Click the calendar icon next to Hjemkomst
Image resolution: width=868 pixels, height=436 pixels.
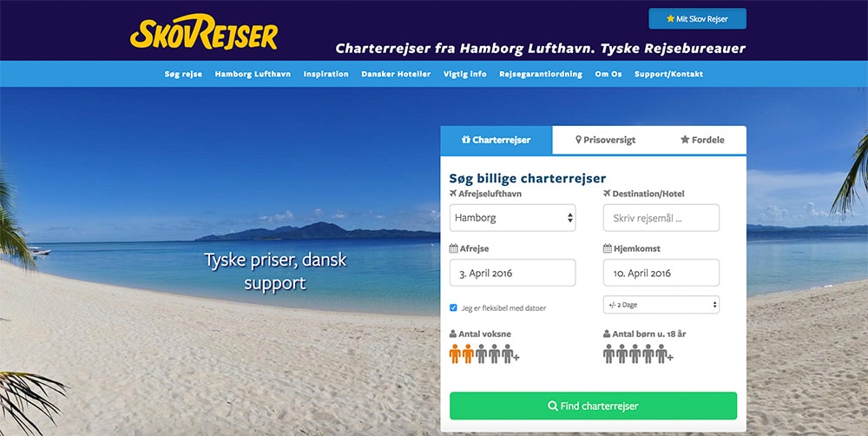pyautogui.click(x=608, y=248)
